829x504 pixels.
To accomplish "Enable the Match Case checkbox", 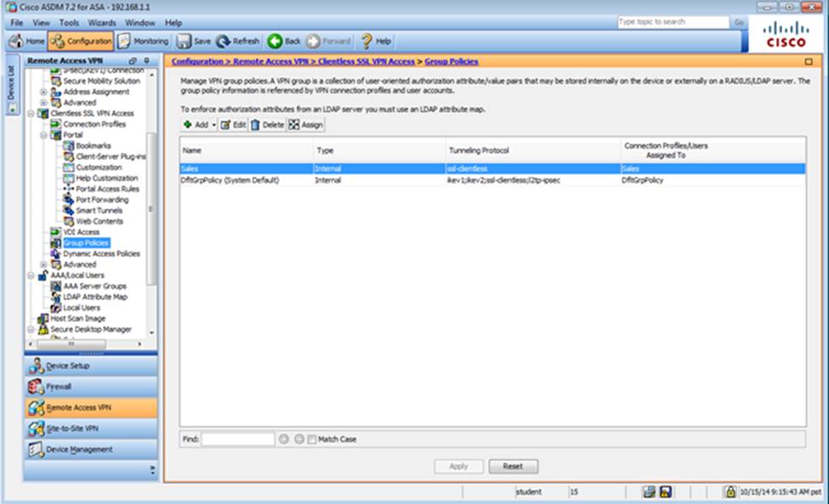I will (x=312, y=439).
